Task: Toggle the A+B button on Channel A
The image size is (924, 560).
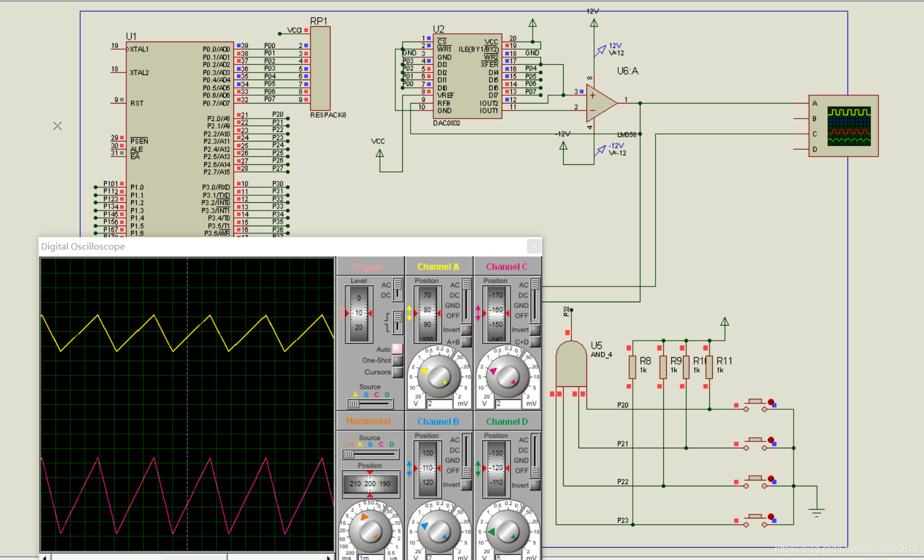Action: click(467, 341)
